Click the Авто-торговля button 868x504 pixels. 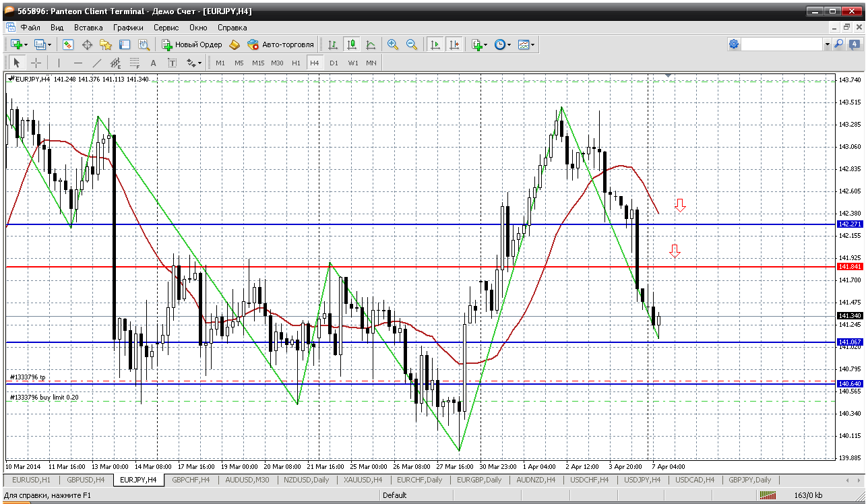point(281,44)
